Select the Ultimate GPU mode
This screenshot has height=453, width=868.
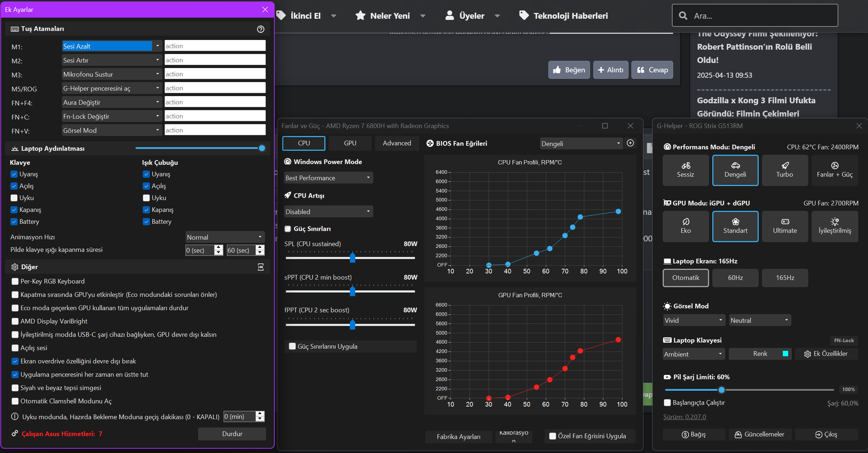[x=785, y=226]
